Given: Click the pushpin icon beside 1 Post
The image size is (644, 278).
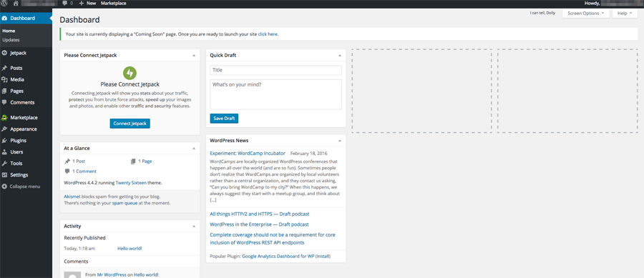Looking at the screenshot, I should click(x=67, y=162).
